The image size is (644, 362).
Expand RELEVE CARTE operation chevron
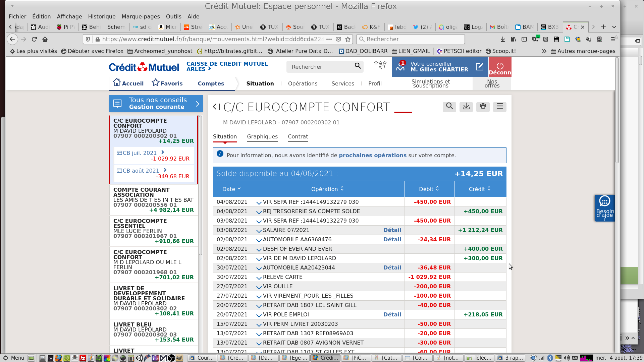pyautogui.click(x=259, y=278)
